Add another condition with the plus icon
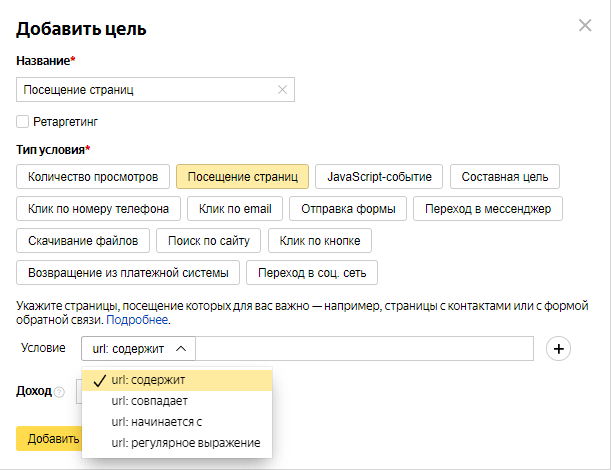The width and height of the screenshot is (611, 470). click(x=558, y=349)
